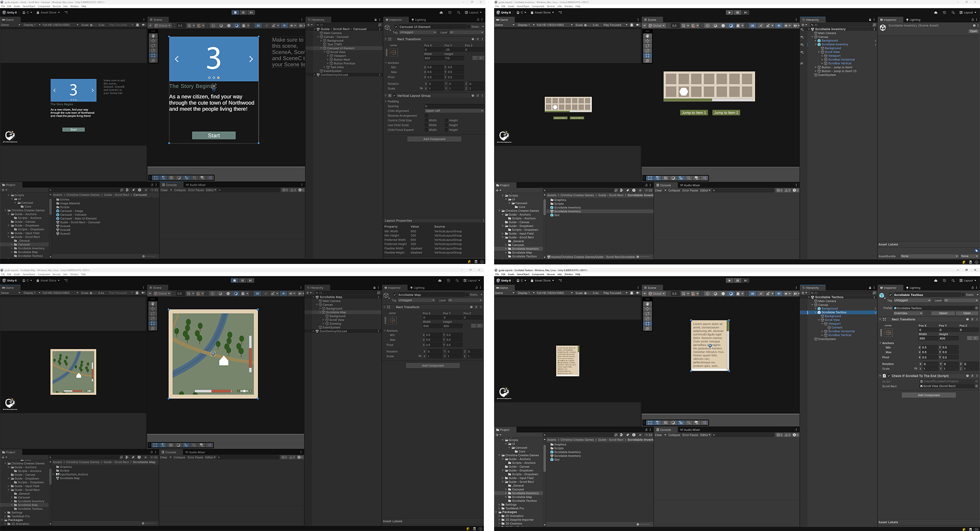Click Add Component in Carousel window Inspector
Viewport: 980px width, 531px height.
(x=434, y=139)
